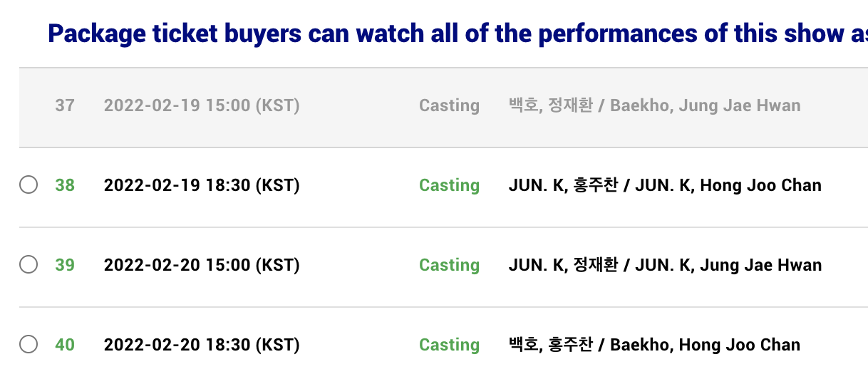Click the 2022-02-20 15:00 (KST) showtime
Screen dimensions: 868x379
[x=202, y=265]
